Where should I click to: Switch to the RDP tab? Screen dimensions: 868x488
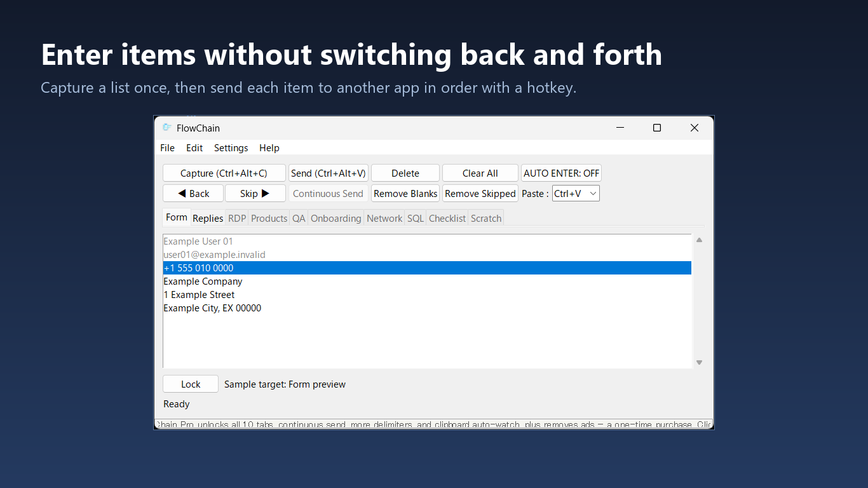pyautogui.click(x=237, y=219)
